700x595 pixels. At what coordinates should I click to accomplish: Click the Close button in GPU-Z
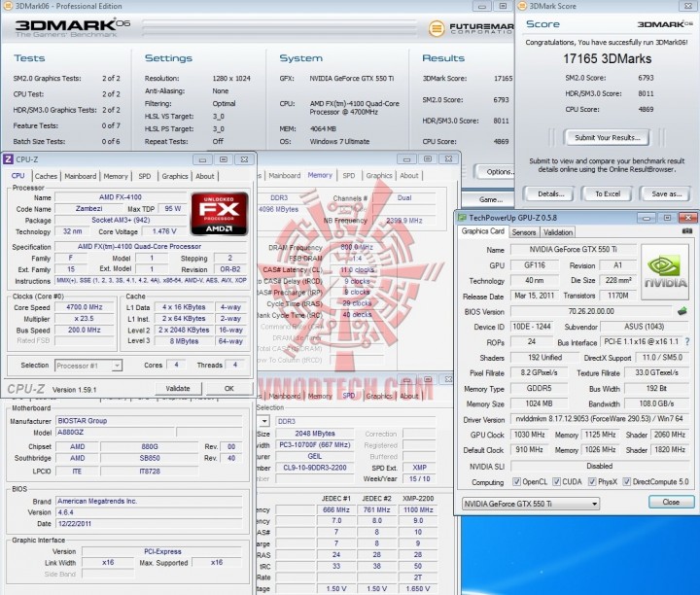(671, 502)
